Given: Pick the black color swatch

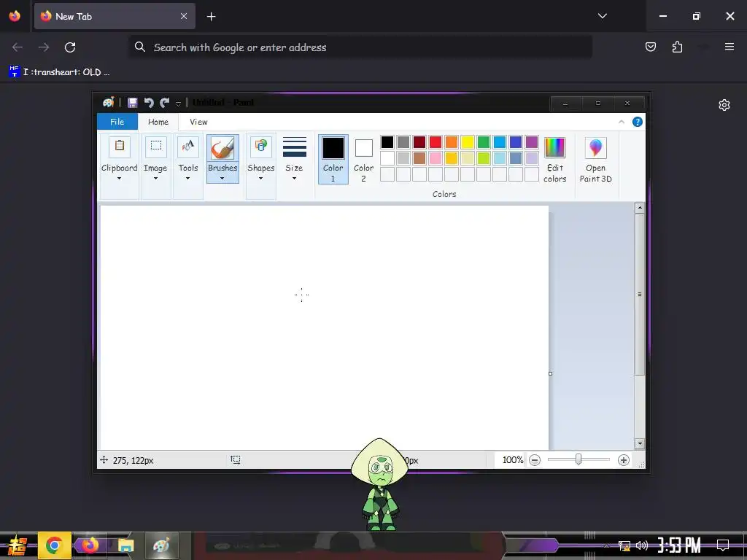Looking at the screenshot, I should [x=387, y=142].
